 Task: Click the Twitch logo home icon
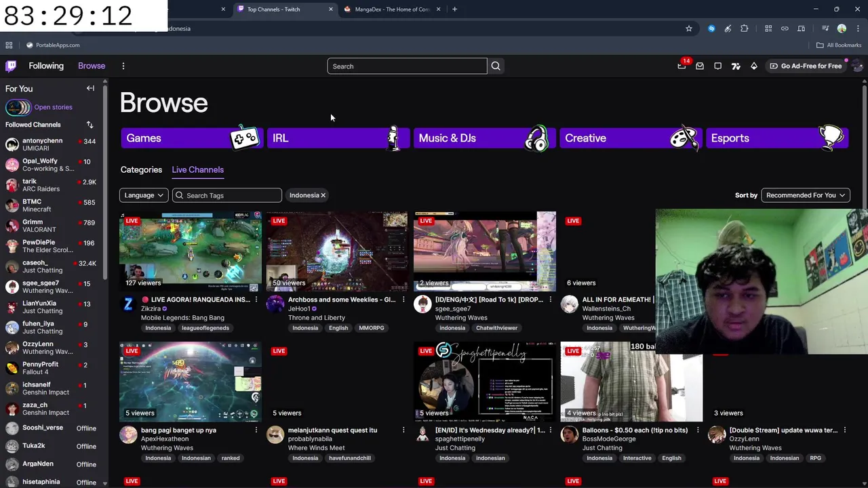point(11,66)
